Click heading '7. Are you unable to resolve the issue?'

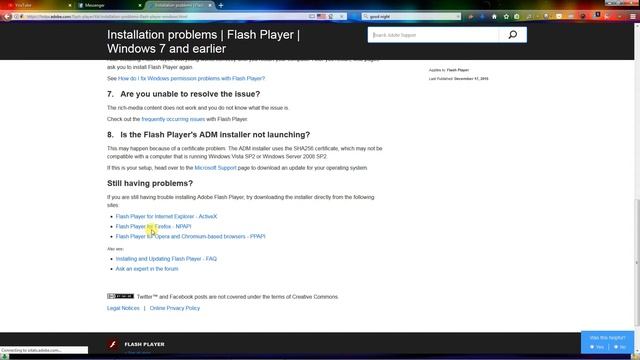tap(183, 94)
